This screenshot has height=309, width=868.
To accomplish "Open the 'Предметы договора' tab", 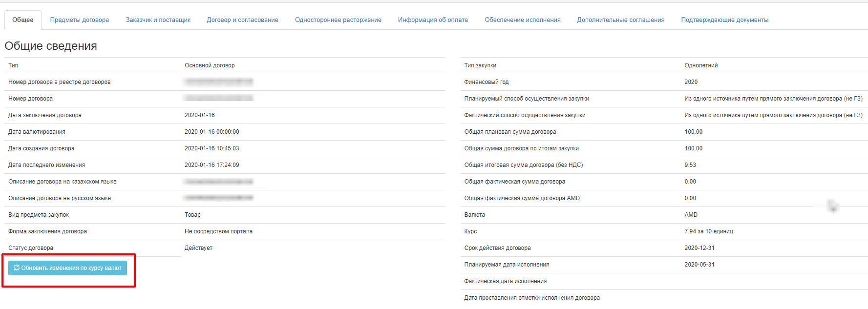I will point(80,20).
